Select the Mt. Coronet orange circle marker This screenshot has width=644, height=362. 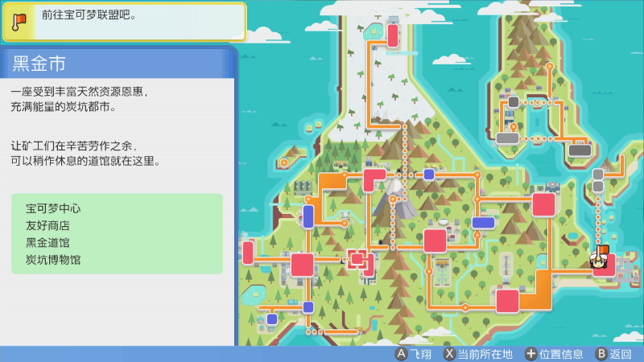click(393, 199)
